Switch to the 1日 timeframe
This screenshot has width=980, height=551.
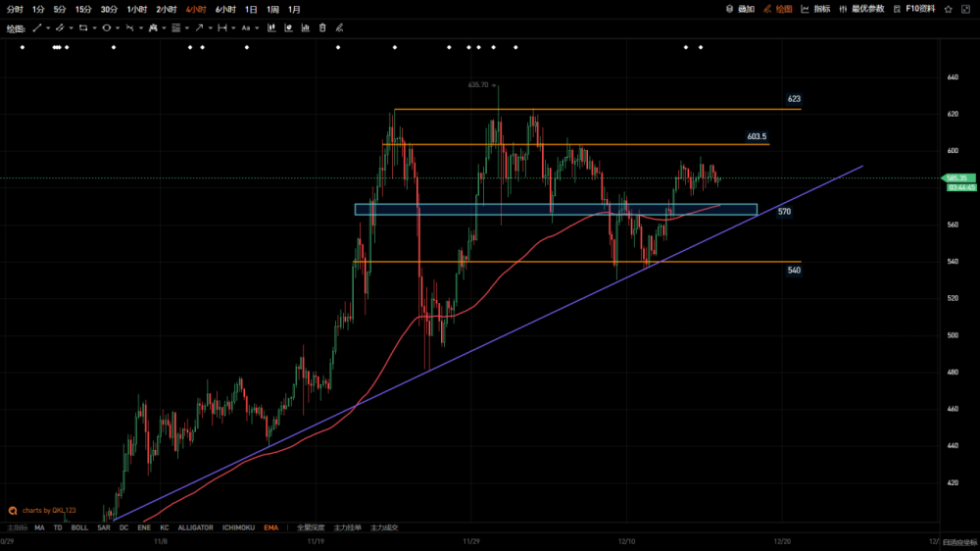(251, 10)
